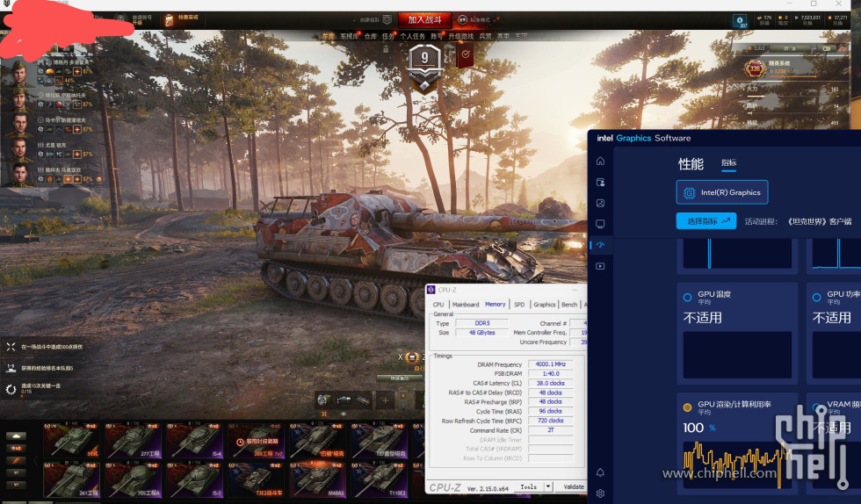Image resolution: width=861 pixels, height=504 pixels.
Task: Click the red 加入战斗 battle button
Action: [424, 20]
